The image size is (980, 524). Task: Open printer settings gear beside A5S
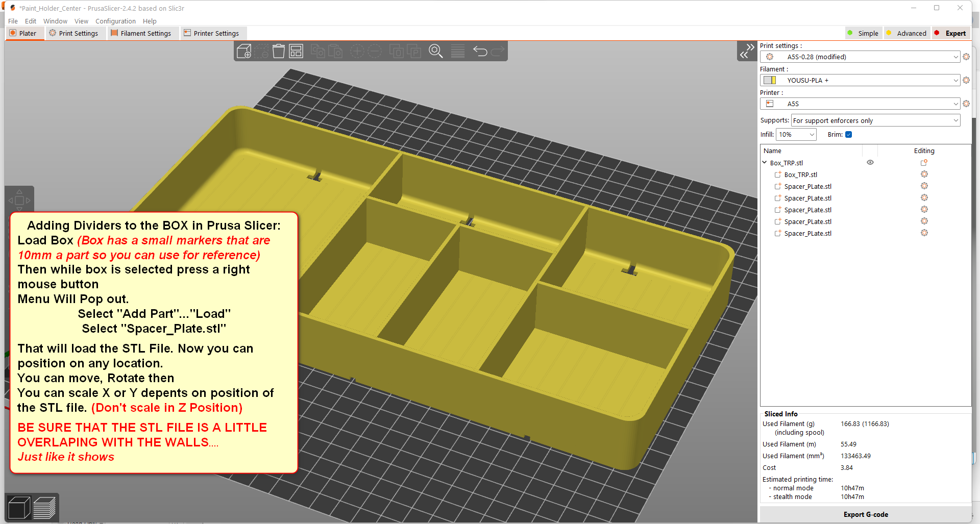[x=966, y=104]
